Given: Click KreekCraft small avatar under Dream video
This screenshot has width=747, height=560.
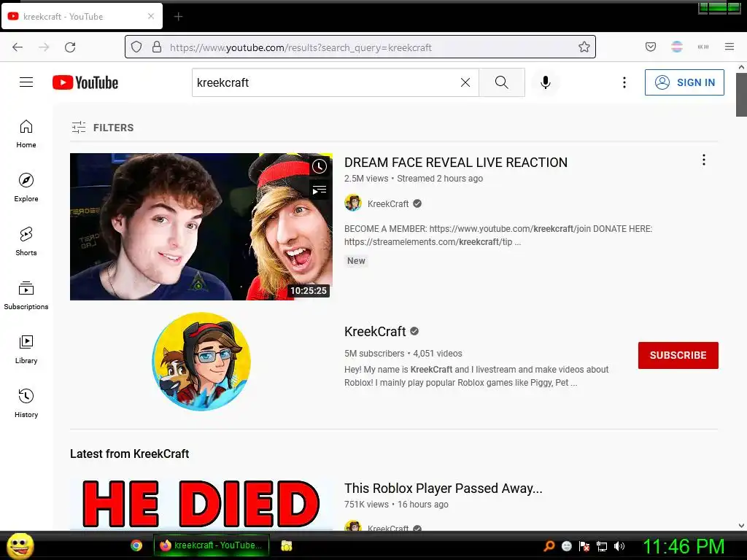Looking at the screenshot, I should 353,203.
